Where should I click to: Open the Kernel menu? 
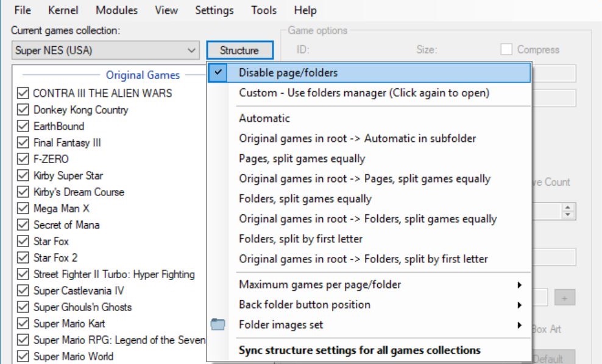click(63, 10)
